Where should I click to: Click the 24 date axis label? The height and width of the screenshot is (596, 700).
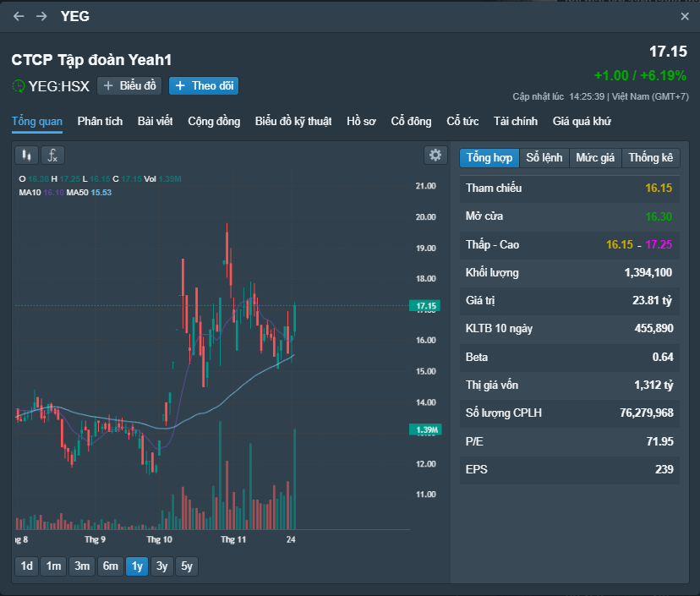tap(291, 539)
